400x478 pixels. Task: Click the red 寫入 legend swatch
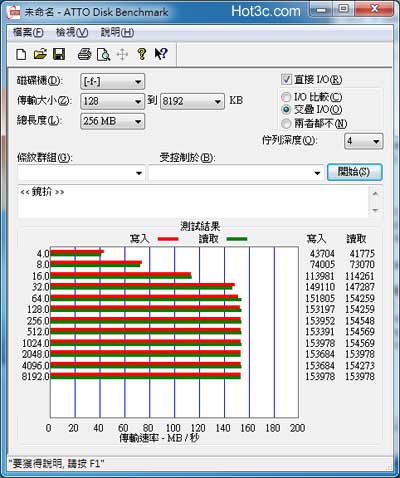[x=168, y=239]
